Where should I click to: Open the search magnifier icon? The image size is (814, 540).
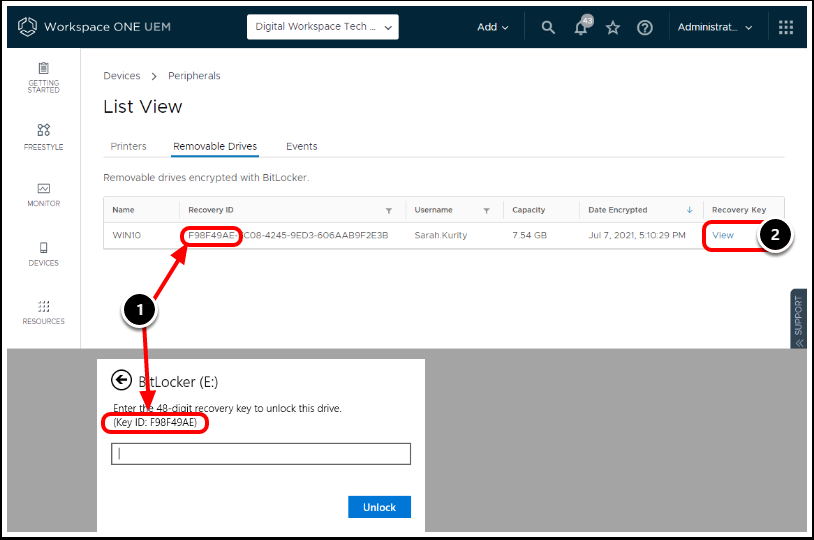[x=548, y=27]
